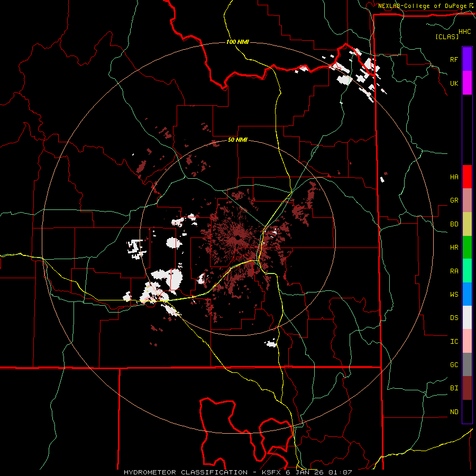Click the BI brown legend swatch
This screenshot has width=476, height=476.
tap(467, 388)
